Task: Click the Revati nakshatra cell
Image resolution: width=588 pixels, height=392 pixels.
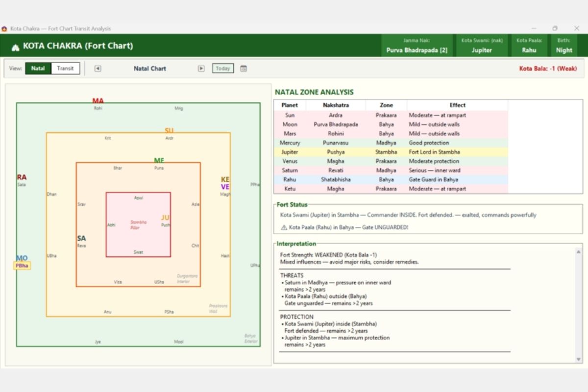Action: pyautogui.click(x=336, y=171)
